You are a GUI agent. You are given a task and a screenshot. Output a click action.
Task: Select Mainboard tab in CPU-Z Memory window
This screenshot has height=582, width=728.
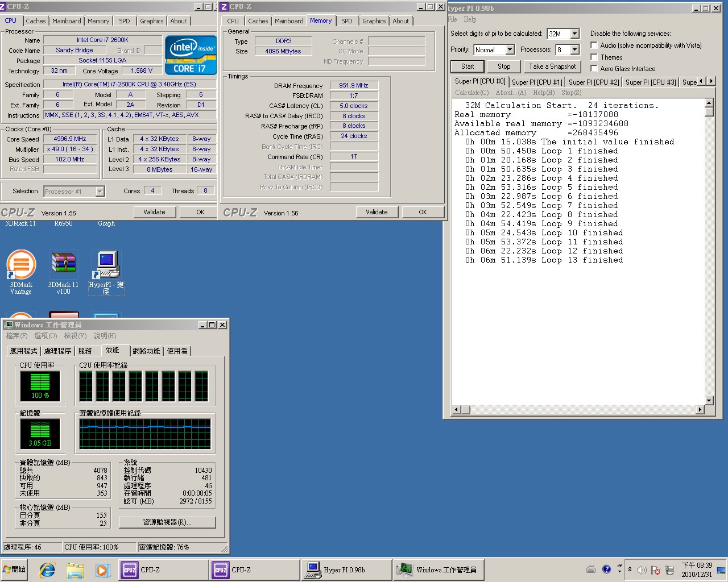(289, 21)
